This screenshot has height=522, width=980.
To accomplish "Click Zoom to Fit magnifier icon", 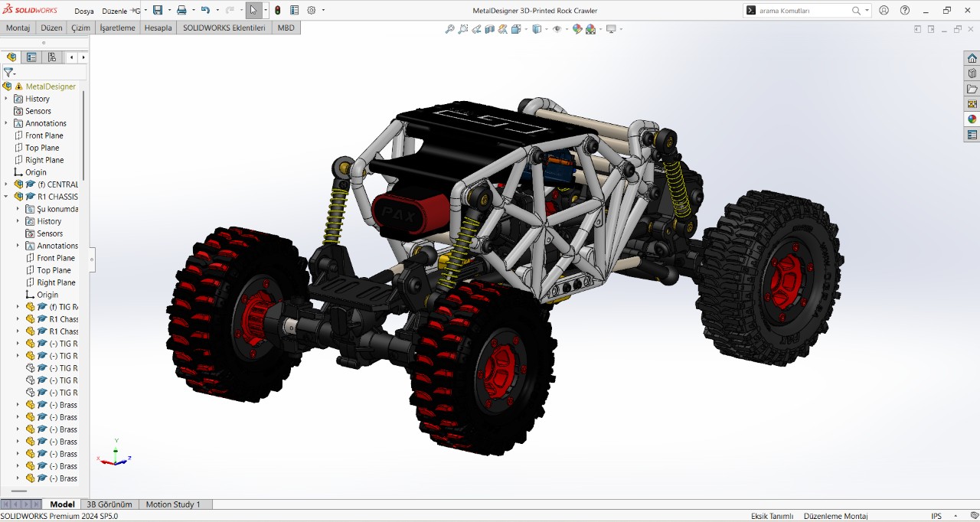I will pyautogui.click(x=450, y=29).
